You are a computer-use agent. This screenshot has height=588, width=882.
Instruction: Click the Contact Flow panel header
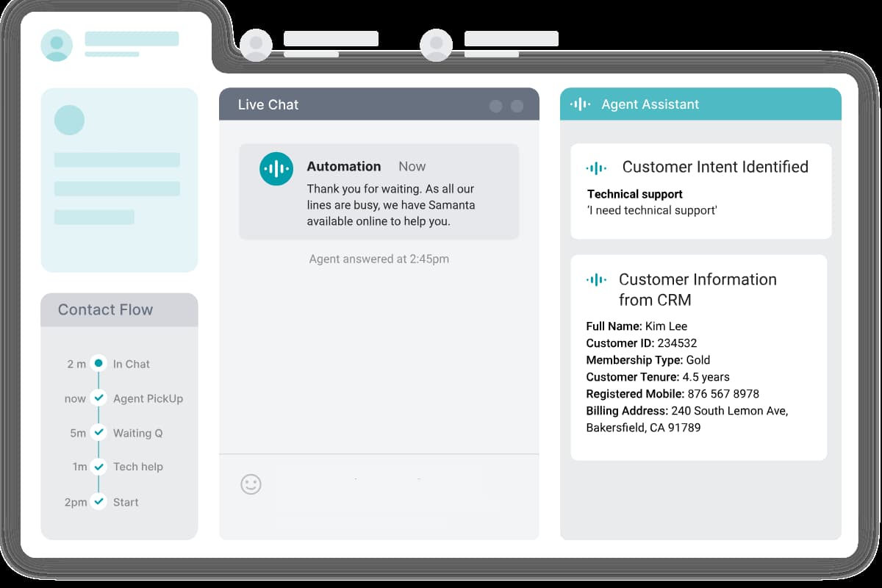119,310
